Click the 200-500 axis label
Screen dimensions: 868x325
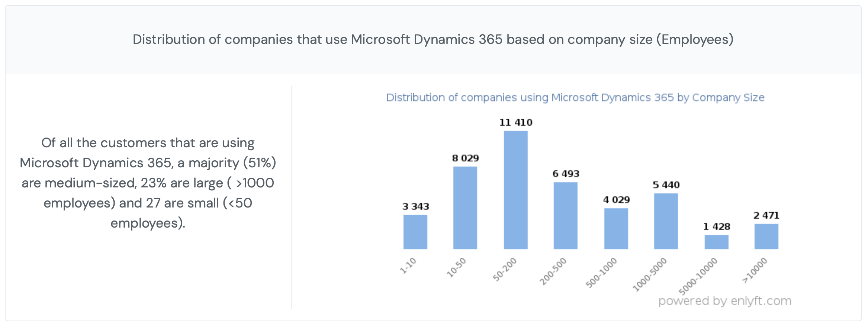(553, 271)
